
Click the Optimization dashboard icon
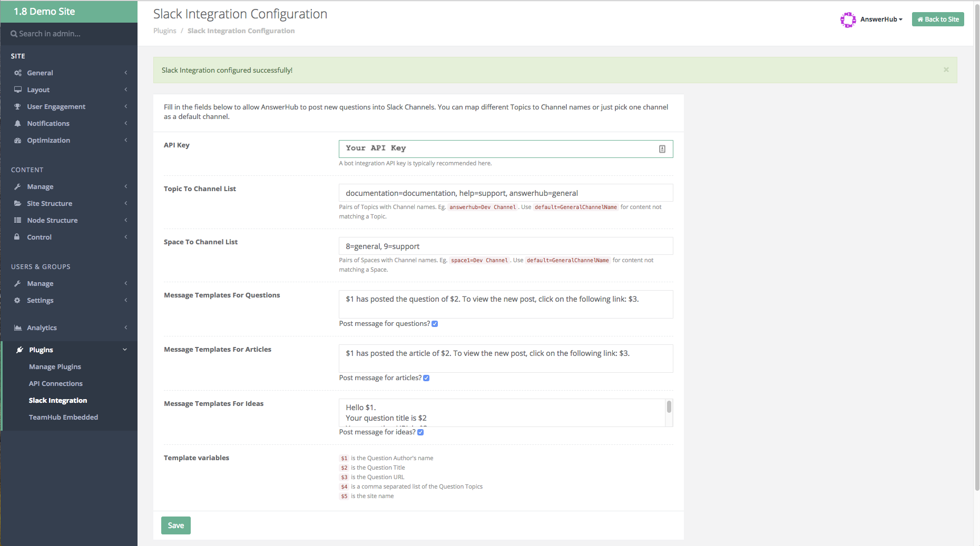coord(18,140)
